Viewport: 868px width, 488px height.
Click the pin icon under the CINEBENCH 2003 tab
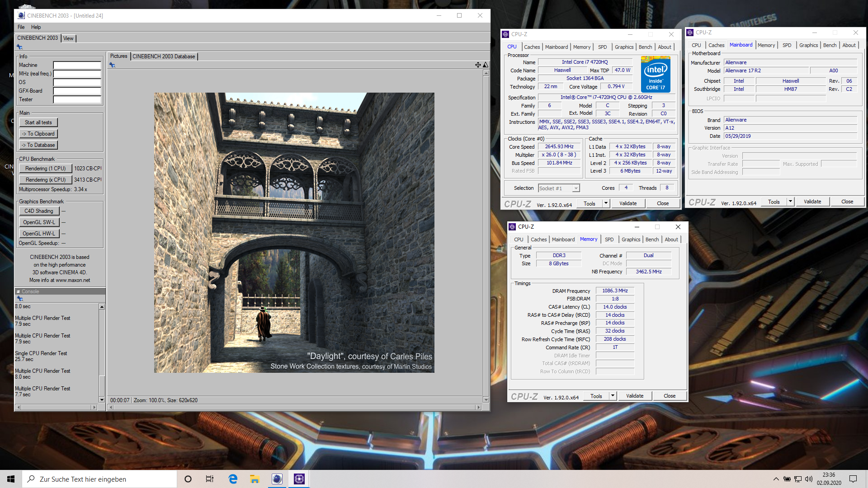click(19, 47)
